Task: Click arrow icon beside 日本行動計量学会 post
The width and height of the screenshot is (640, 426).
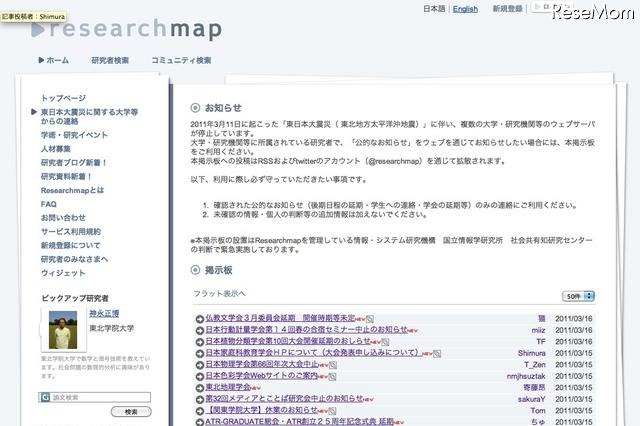Action: point(200,331)
